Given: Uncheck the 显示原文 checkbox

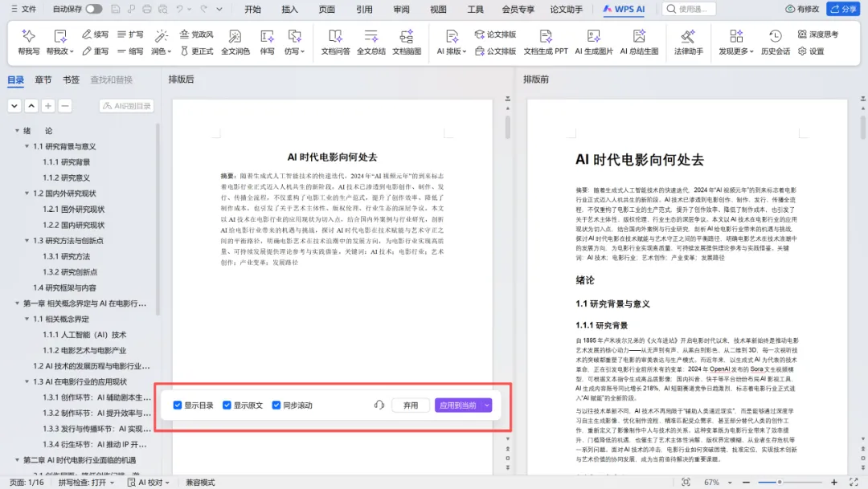Looking at the screenshot, I should pos(227,405).
